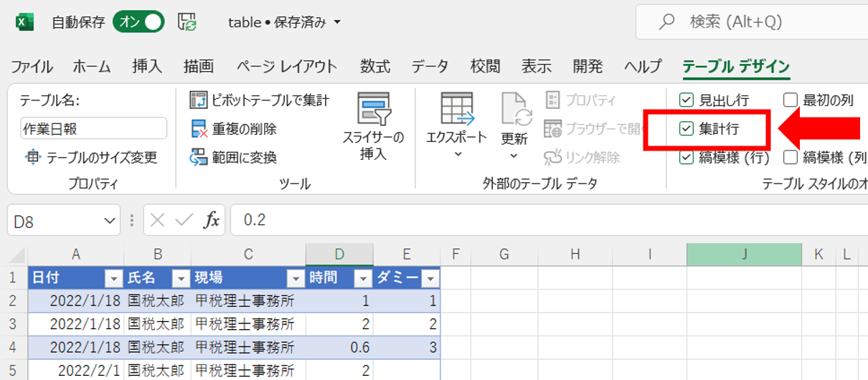The width and height of the screenshot is (868, 380).
Task: Open the データ ribbon tab
Action: [430, 67]
